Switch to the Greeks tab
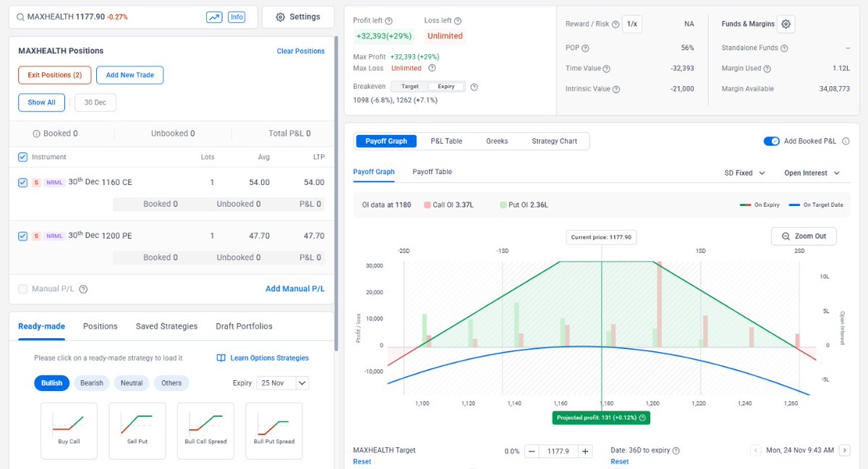The height and width of the screenshot is (469, 868). (497, 142)
